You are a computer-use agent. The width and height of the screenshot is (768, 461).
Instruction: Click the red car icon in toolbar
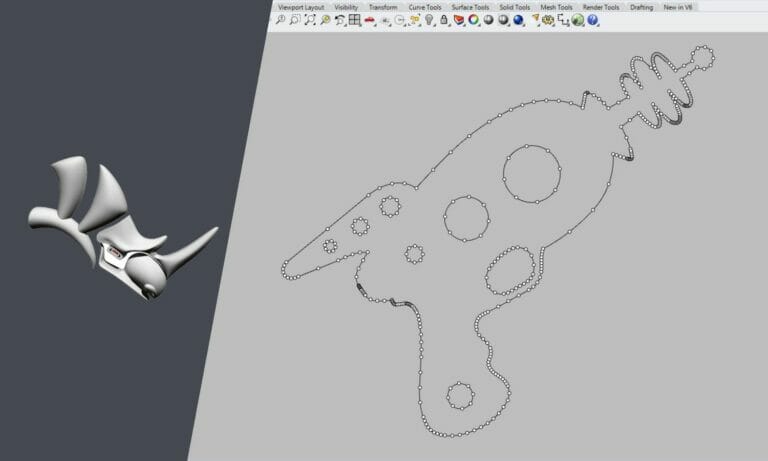pos(370,19)
